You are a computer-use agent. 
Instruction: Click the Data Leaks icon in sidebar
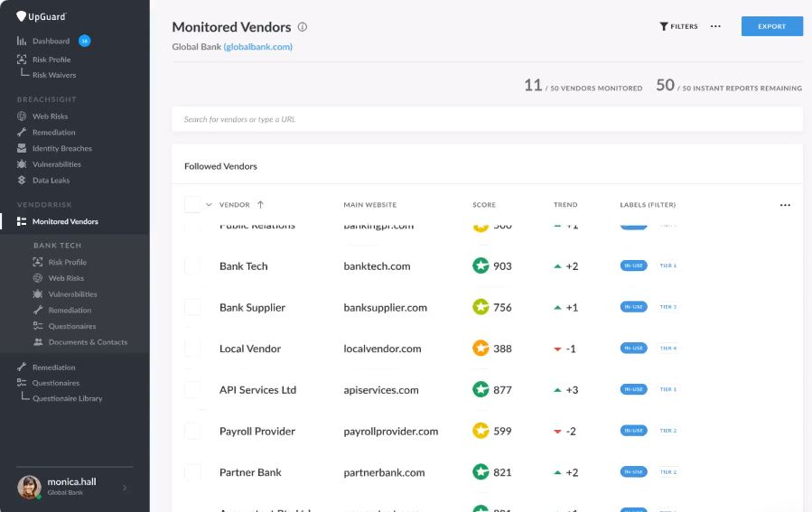(22, 181)
